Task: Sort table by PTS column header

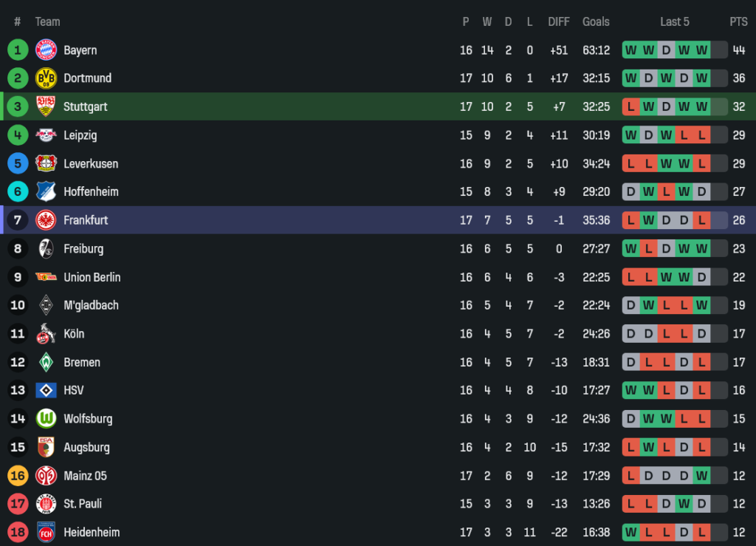Action: point(738,21)
